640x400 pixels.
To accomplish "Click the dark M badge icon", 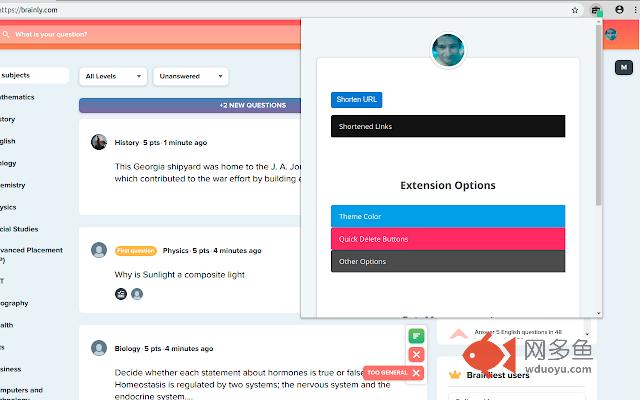I will click(x=624, y=67).
